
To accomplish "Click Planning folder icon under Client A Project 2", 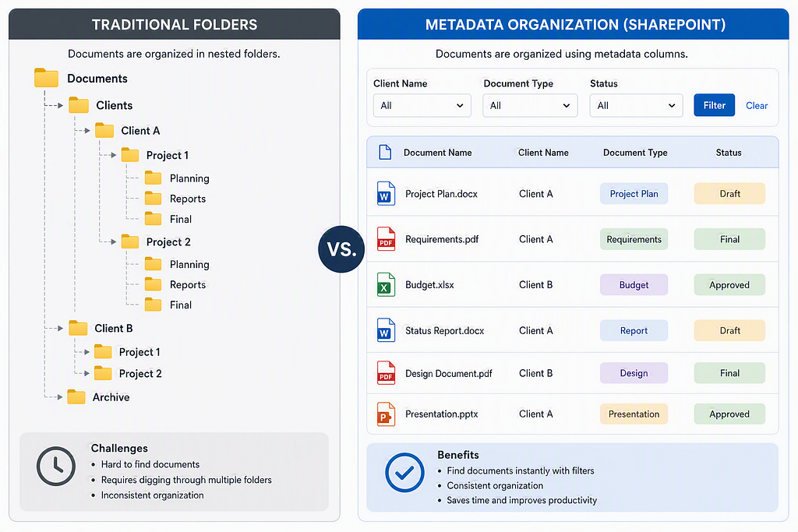I will point(154,264).
